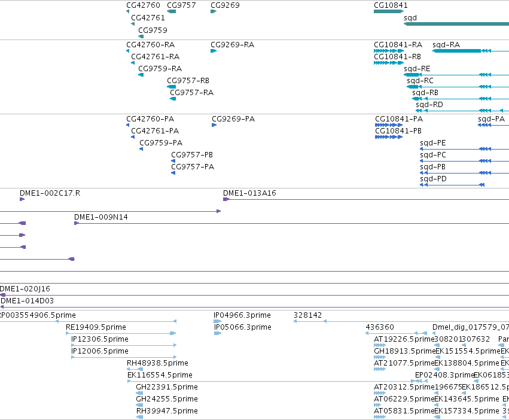Select EST AT06229.5prime

pyautogui.click(x=404, y=399)
